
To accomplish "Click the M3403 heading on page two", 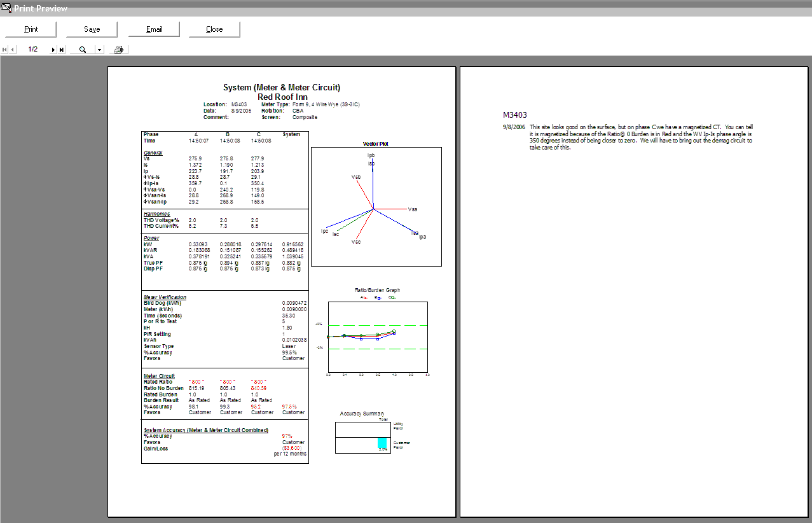I will point(515,115).
